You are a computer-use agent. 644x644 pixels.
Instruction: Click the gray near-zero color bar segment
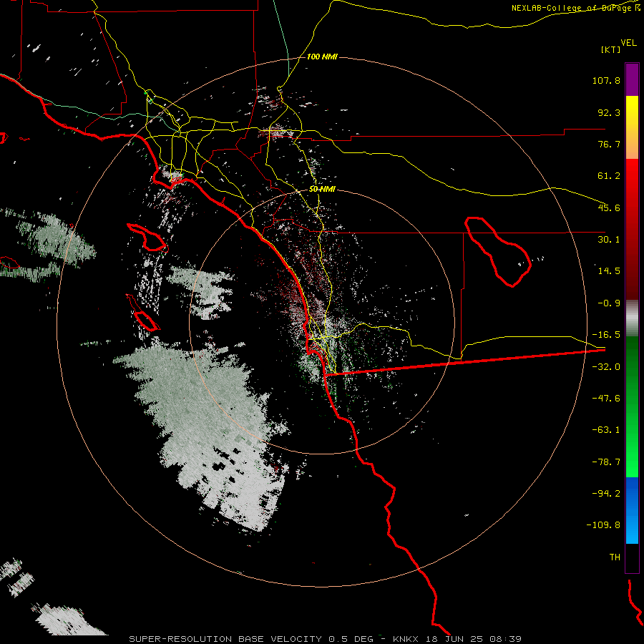tap(632, 318)
